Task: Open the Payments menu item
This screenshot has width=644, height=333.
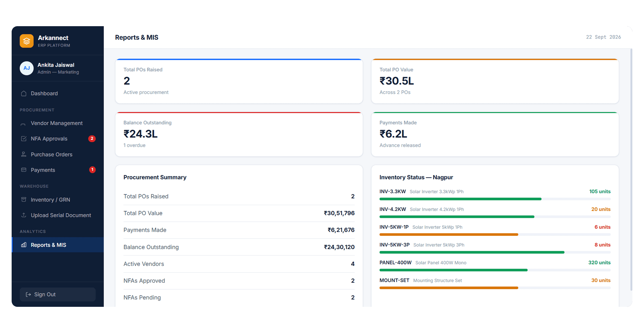Action: pos(58,170)
